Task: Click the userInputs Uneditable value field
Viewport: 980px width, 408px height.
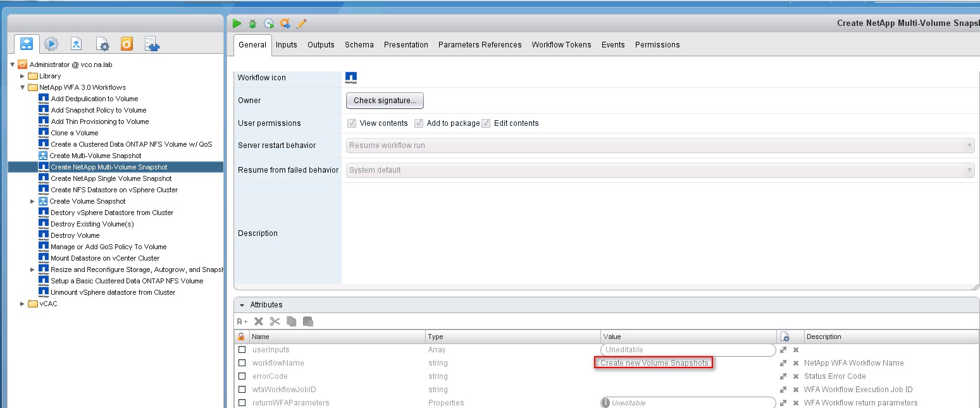Action: [688, 350]
